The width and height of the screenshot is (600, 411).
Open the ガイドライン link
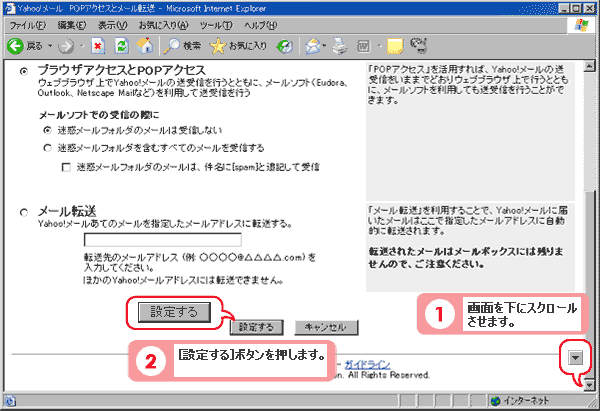(x=367, y=364)
